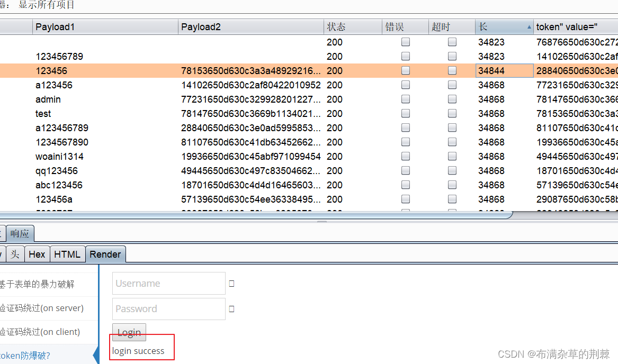The width and height of the screenshot is (618, 364).
Task: Click Payload2 value starting 78153650d630c3a3a
Action: click(x=251, y=71)
